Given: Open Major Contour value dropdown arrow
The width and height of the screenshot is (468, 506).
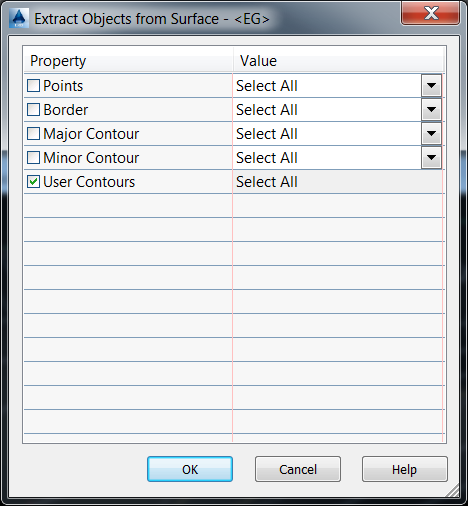Looking at the screenshot, I should [431, 134].
